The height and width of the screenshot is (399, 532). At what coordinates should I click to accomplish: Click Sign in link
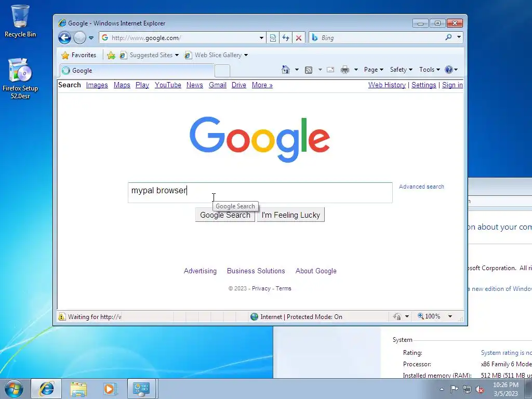coord(453,85)
